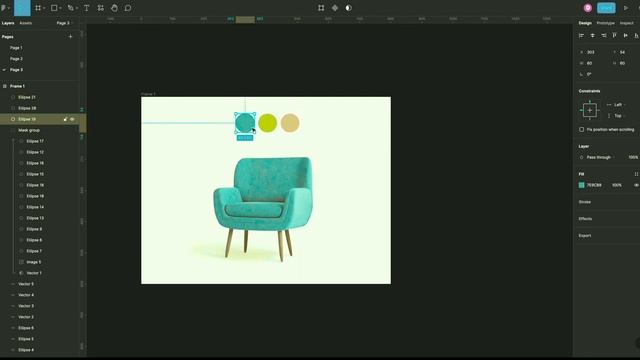640x360 pixels.
Task: Click the armchair image on canvas
Action: coord(263,208)
